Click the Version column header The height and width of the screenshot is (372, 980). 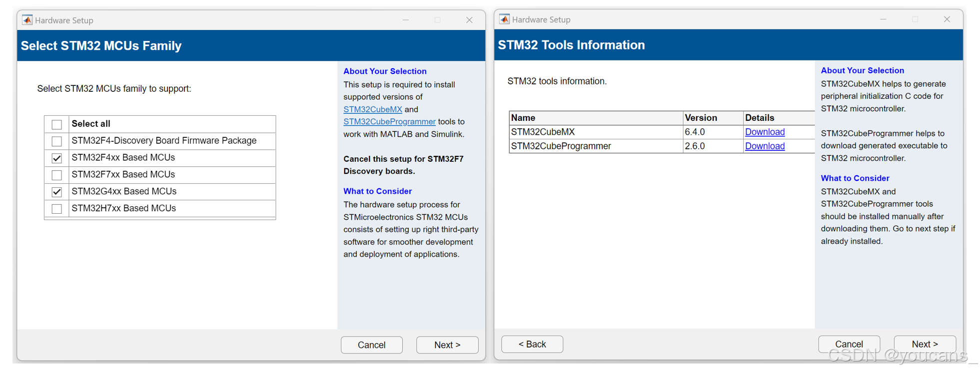point(713,118)
